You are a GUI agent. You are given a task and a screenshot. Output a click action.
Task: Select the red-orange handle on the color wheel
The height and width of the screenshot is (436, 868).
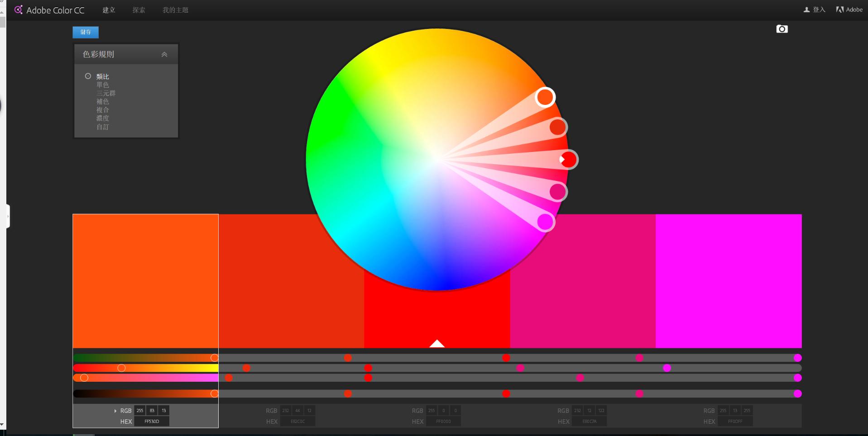(x=558, y=127)
